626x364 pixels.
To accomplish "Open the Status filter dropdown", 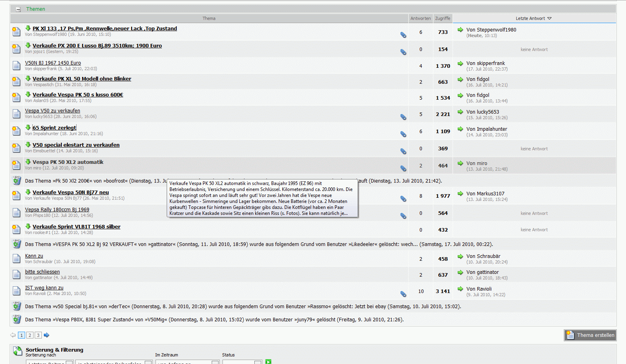I will [242, 362].
